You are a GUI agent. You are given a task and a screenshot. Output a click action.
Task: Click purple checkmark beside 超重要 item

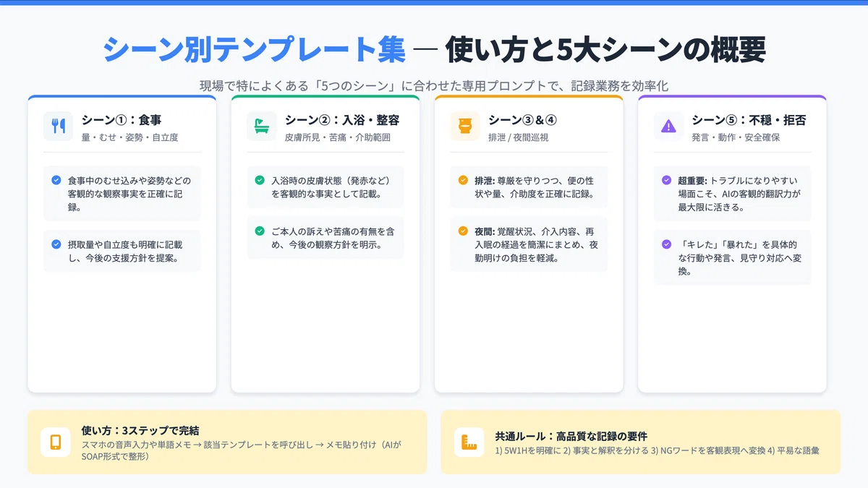[x=666, y=180]
